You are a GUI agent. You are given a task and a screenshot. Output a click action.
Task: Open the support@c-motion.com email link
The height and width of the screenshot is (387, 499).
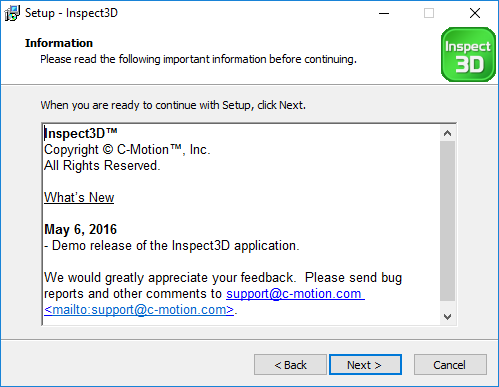pos(295,294)
